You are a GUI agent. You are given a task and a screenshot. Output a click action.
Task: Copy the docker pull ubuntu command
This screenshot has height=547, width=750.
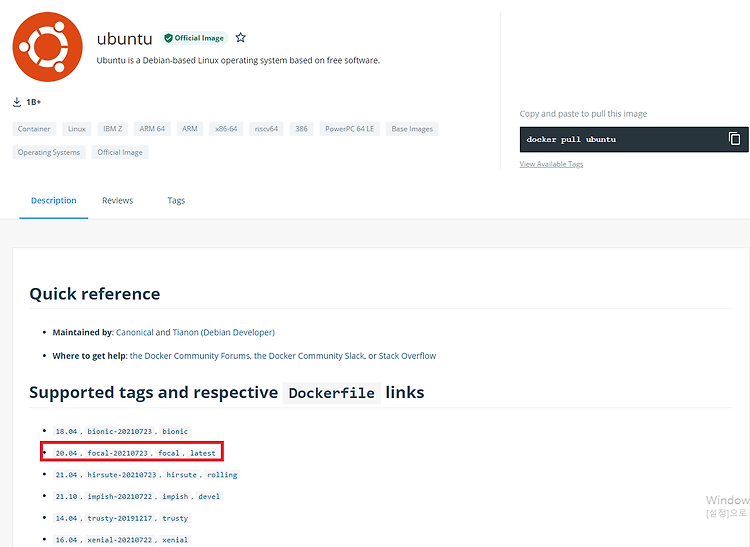[734, 139]
